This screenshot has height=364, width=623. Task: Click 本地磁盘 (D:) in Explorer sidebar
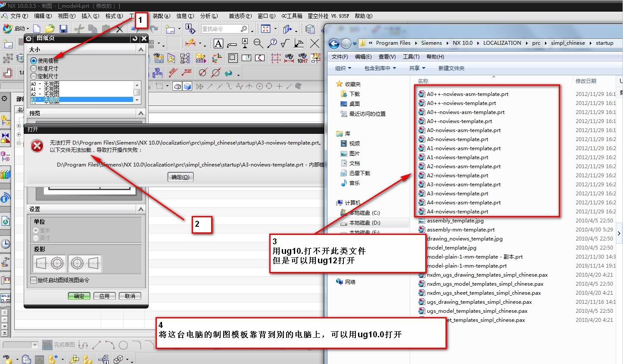coord(364,223)
